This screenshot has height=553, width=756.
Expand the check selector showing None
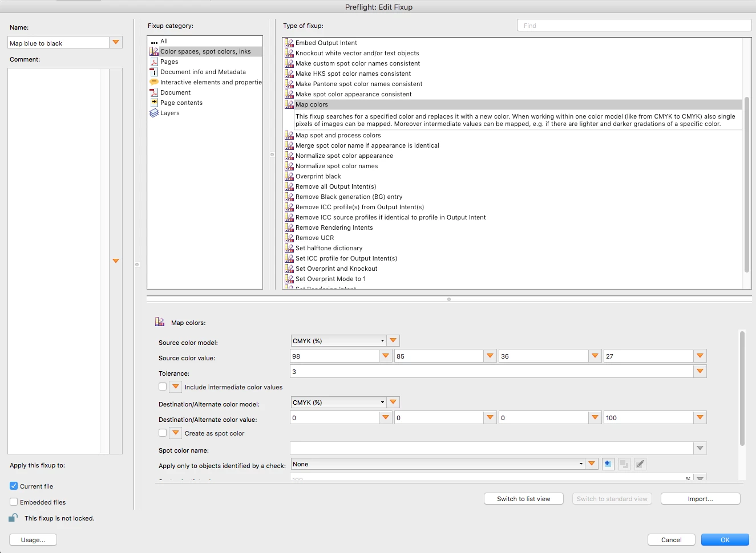pyautogui.click(x=438, y=464)
